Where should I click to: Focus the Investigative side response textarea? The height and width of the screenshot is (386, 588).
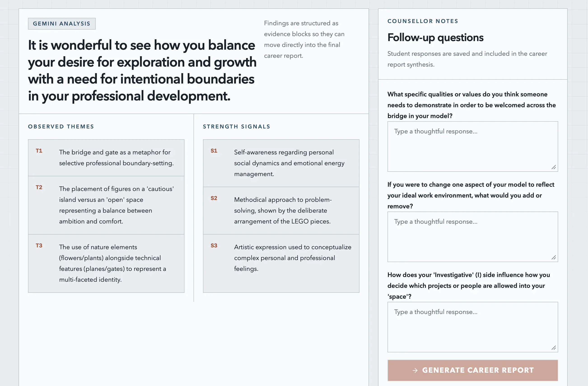472,327
